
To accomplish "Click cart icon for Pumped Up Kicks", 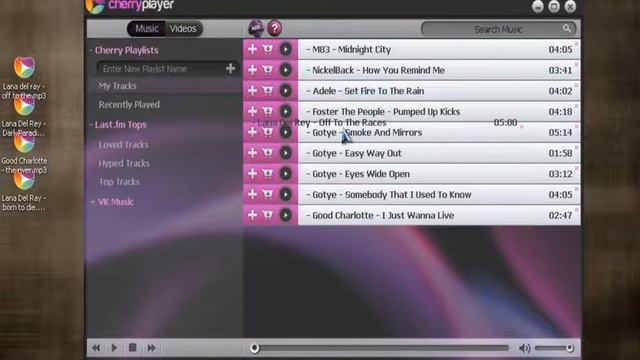I will pos(268,111).
